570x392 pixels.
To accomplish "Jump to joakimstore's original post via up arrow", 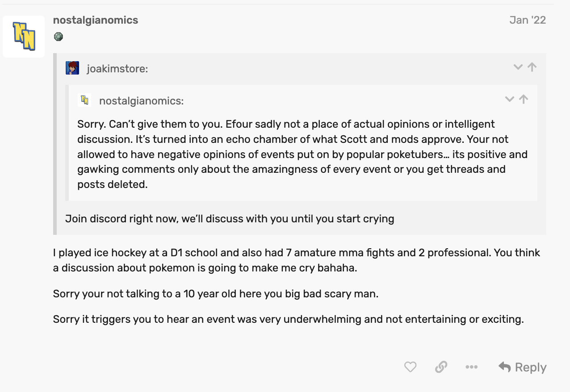I will 532,67.
